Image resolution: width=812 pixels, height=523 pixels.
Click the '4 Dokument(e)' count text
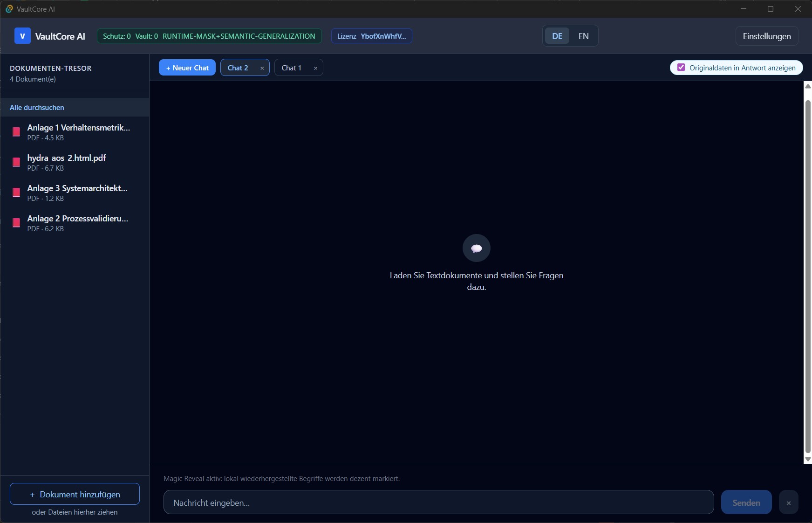click(33, 79)
